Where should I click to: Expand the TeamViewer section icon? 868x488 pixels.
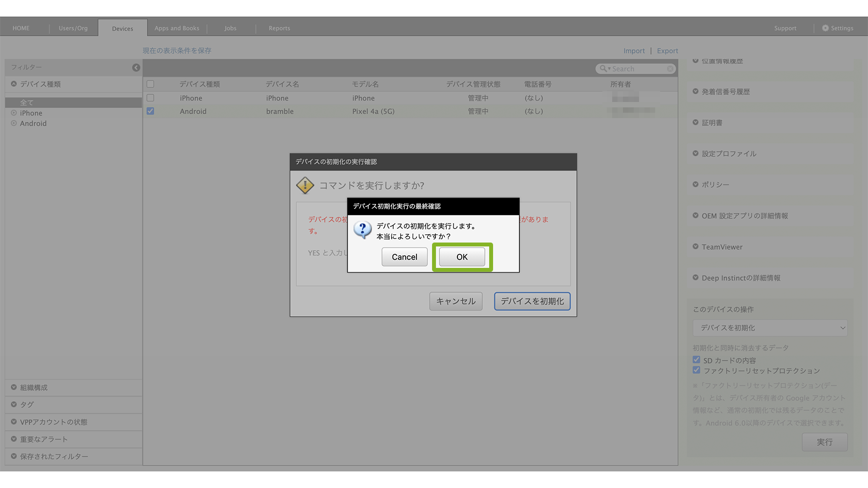(696, 246)
